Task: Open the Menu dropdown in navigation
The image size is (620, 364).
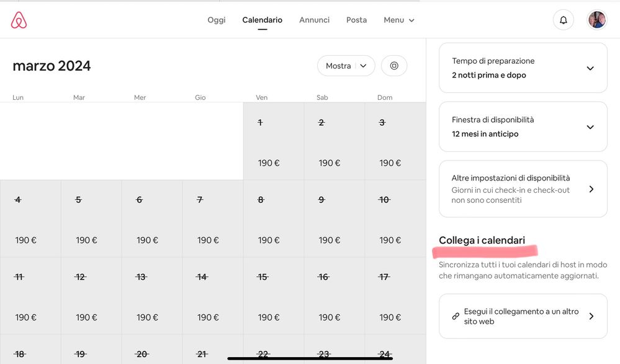Action: tap(398, 20)
